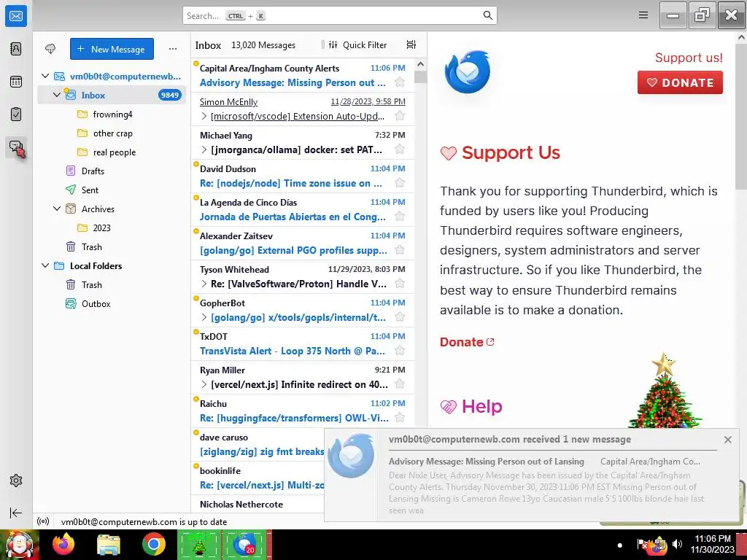Screen dimensions: 747x560
Task: Open the Nicholas Nethercote message
Action: (258, 505)
